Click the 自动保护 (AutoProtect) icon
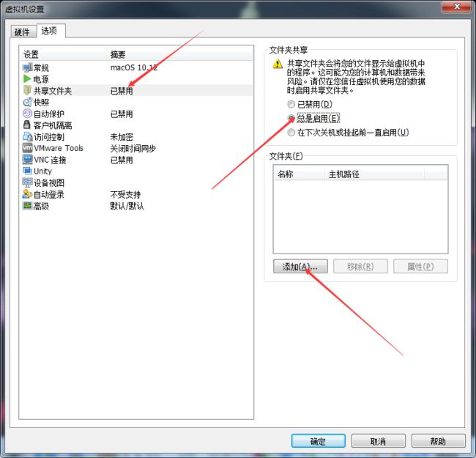 click(x=27, y=114)
